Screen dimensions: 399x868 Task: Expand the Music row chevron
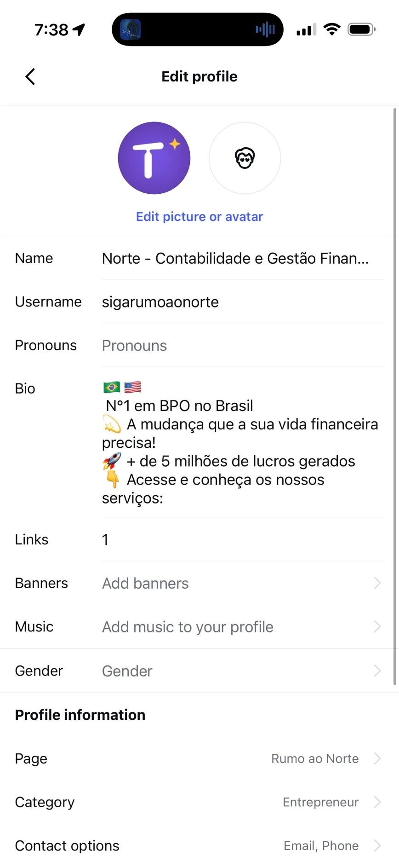pos(377,626)
